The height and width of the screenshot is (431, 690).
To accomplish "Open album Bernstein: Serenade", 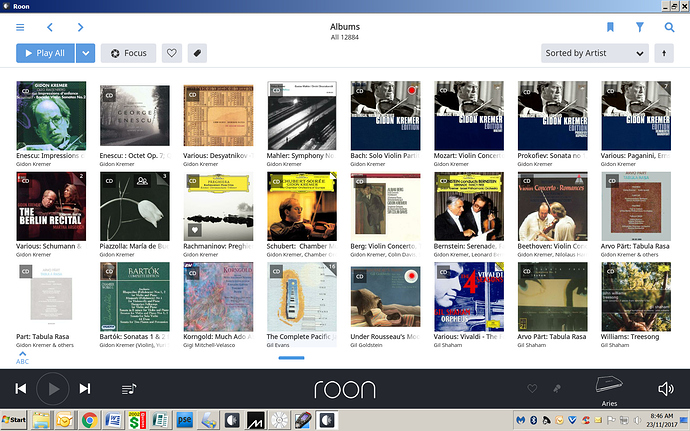I will 469,206.
